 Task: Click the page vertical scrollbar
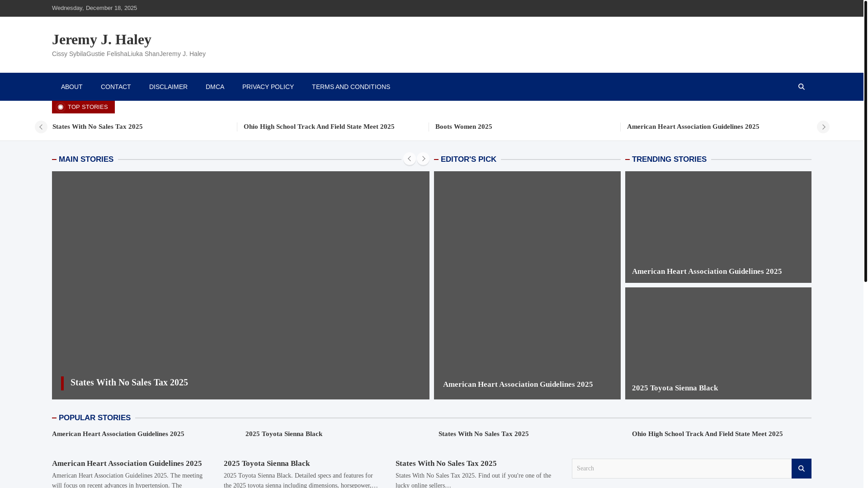tap(866, 141)
